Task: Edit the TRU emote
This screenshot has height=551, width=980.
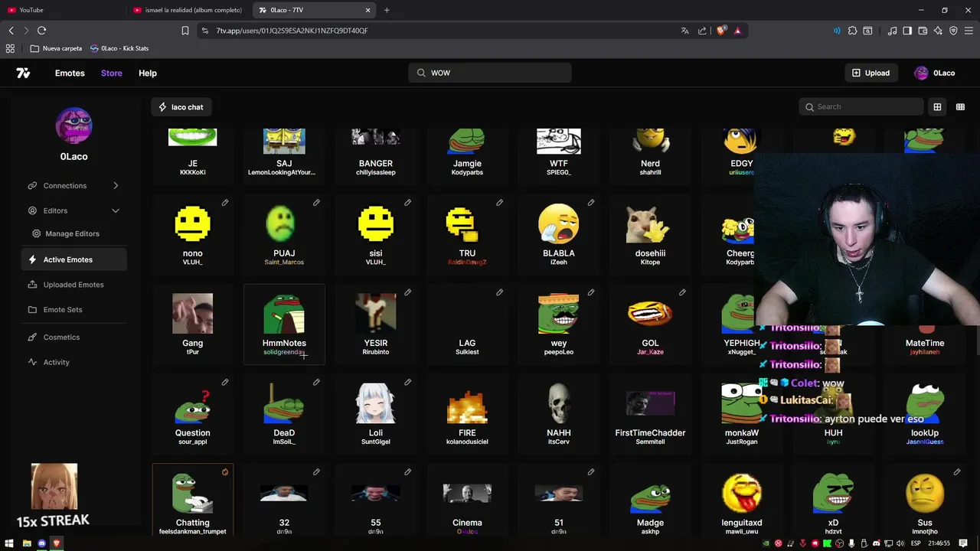Action: point(500,203)
